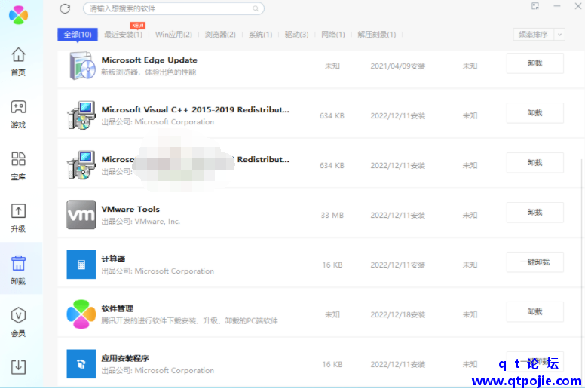The width and height of the screenshot is (585, 392).
Task: Open the 宝库 software library
Action: [x=18, y=166]
